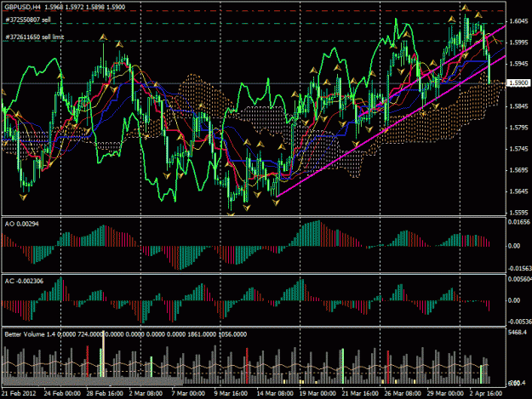The width and height of the screenshot is (532, 399).
Task: Click the 24 Feb 00:00 date label
Action: click(x=62, y=393)
